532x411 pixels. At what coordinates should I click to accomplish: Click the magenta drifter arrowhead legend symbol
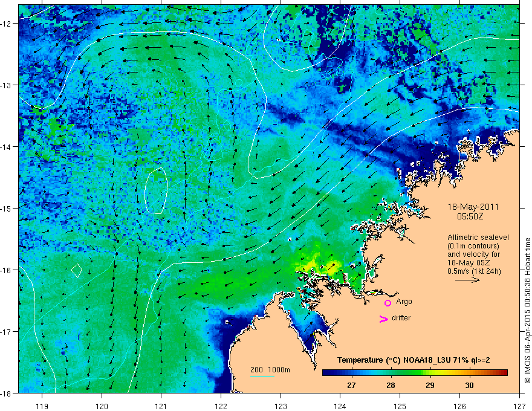coord(383,319)
